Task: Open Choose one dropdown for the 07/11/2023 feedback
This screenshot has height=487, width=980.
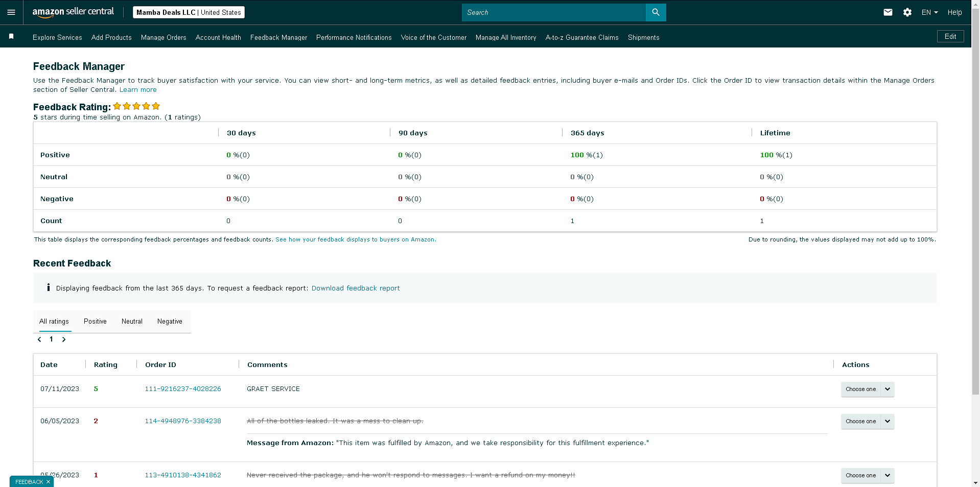Action: (868, 389)
